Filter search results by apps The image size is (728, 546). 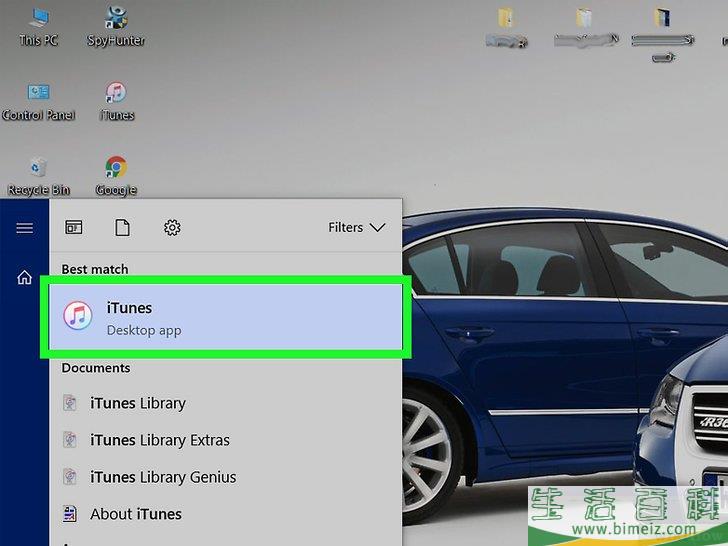(x=73, y=228)
